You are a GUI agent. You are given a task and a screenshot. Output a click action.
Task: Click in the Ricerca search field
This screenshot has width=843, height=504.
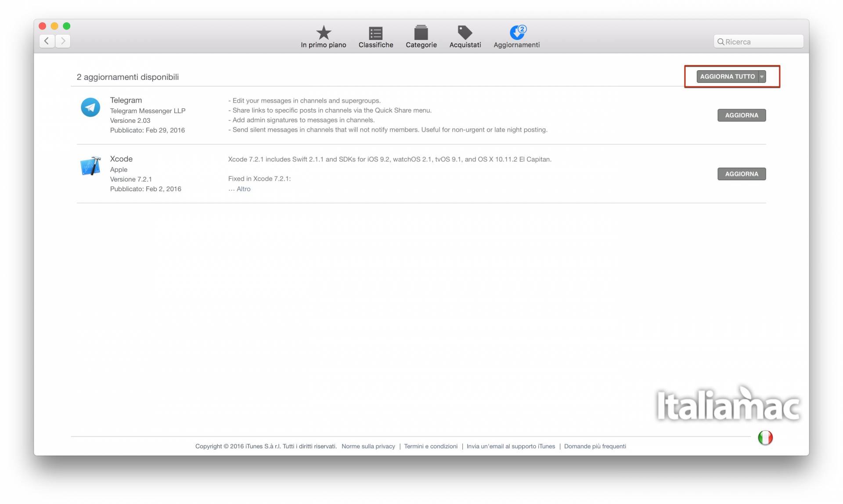pyautogui.click(x=759, y=42)
